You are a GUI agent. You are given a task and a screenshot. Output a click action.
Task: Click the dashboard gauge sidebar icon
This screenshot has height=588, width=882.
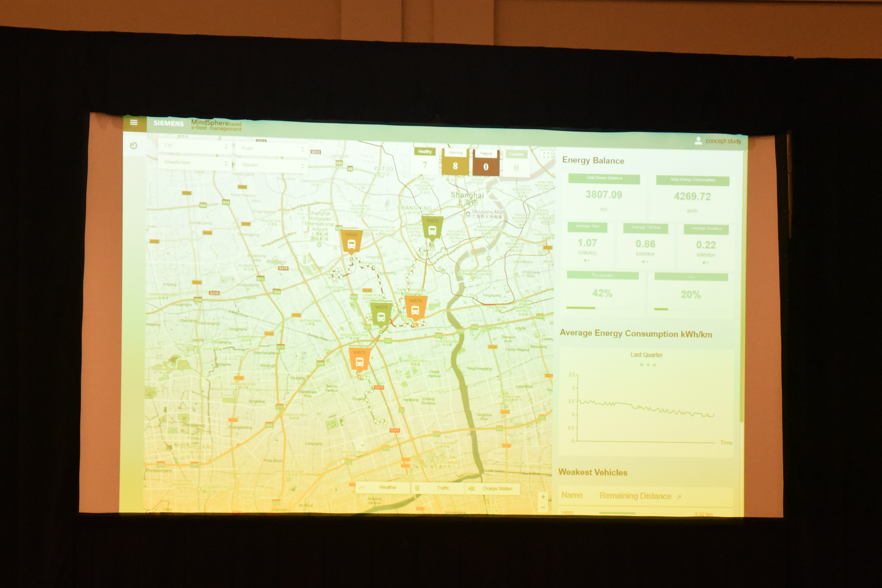coord(134,145)
